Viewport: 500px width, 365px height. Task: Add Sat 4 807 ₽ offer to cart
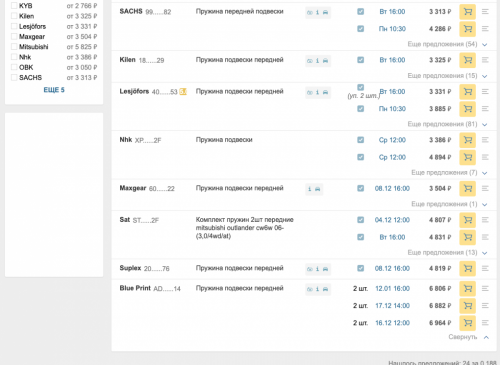click(x=467, y=220)
